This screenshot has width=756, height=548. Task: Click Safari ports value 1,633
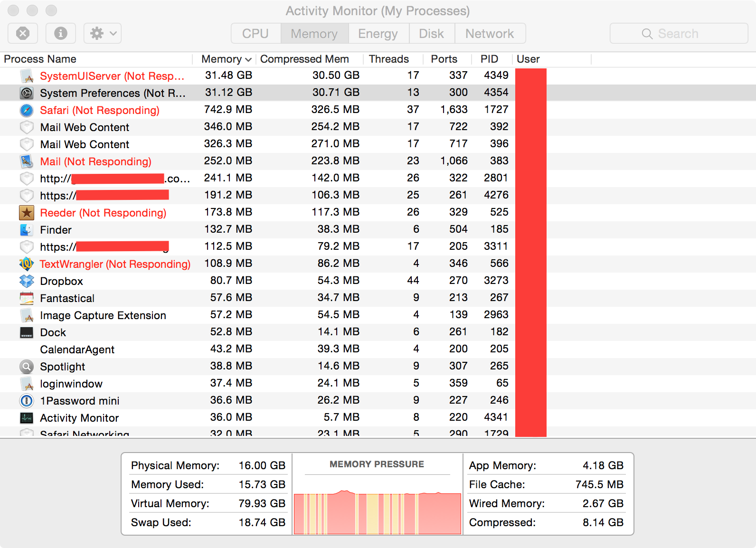(454, 110)
